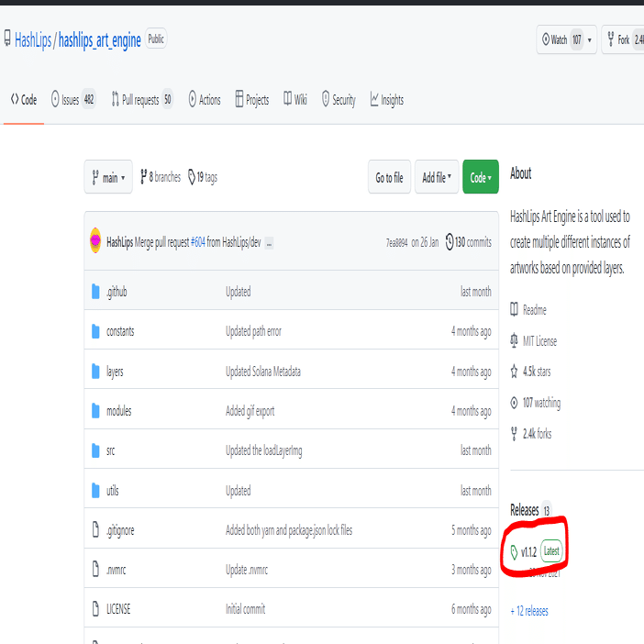Expand the main branch dropdown
This screenshot has width=644, height=644.
tap(108, 177)
